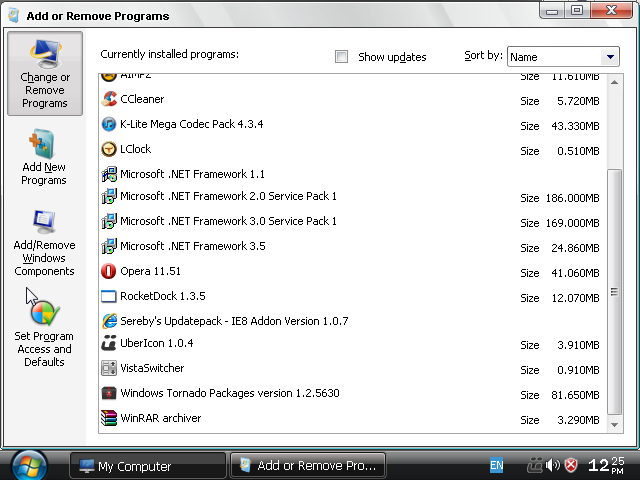
Task: Click the 43.330MB size value
Action: point(575,126)
